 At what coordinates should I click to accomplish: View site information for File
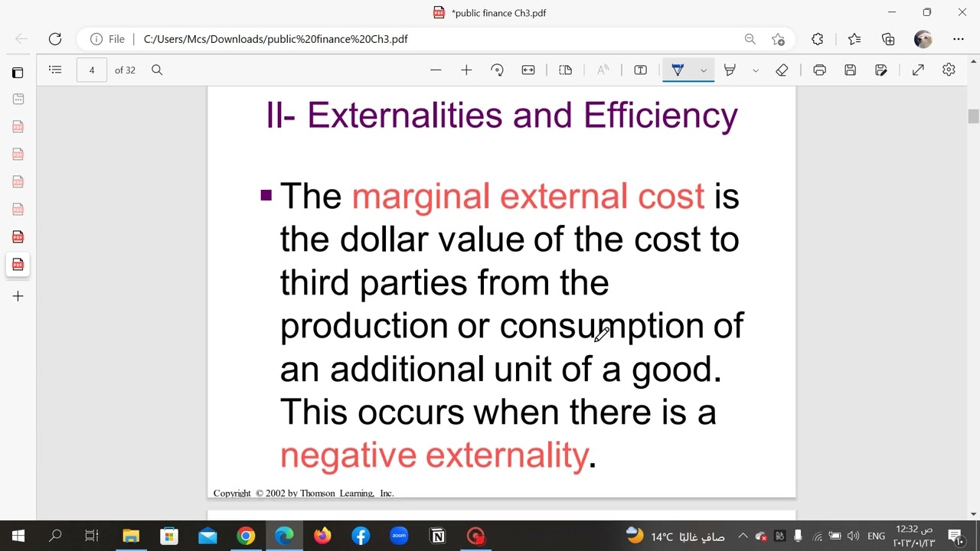click(107, 39)
